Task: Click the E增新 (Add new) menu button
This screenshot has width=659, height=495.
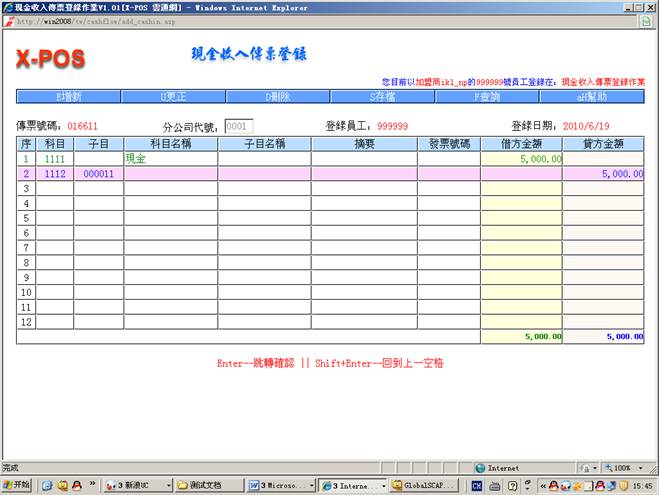Action: pyautogui.click(x=68, y=97)
